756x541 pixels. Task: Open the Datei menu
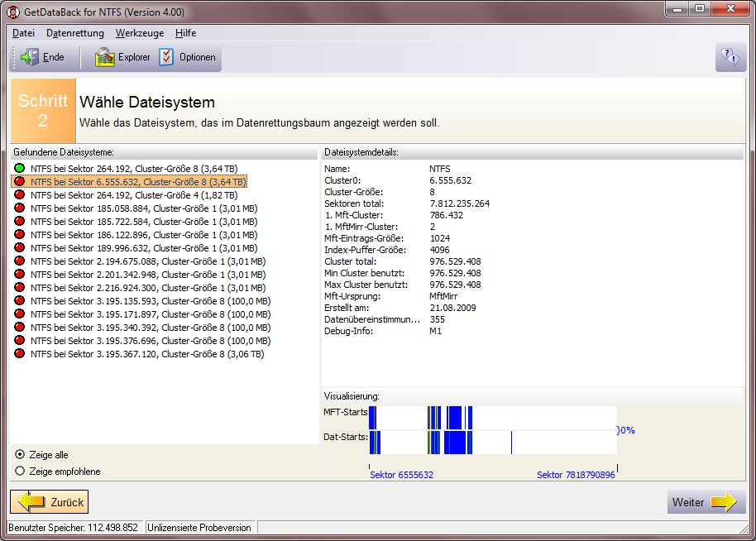click(23, 33)
